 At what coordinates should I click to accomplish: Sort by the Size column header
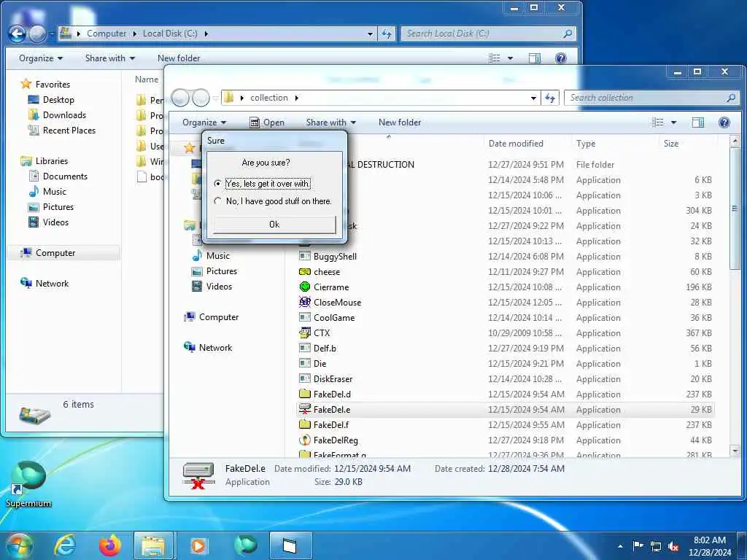coord(671,144)
